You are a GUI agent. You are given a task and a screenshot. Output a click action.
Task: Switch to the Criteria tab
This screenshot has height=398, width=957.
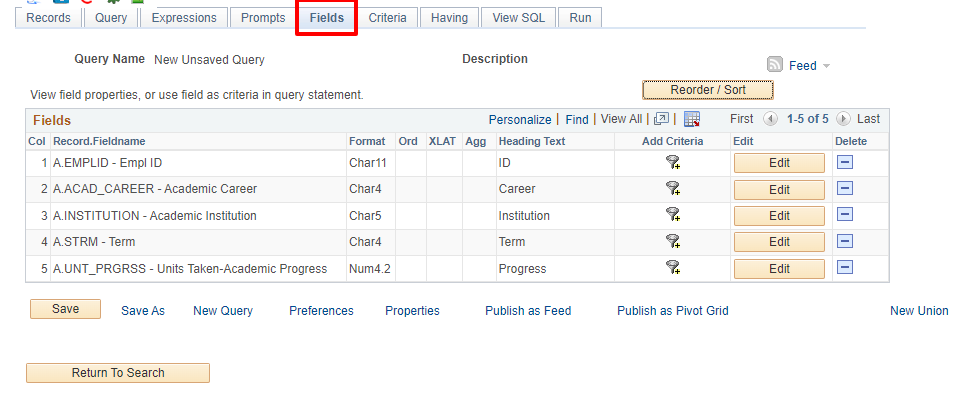tap(388, 18)
